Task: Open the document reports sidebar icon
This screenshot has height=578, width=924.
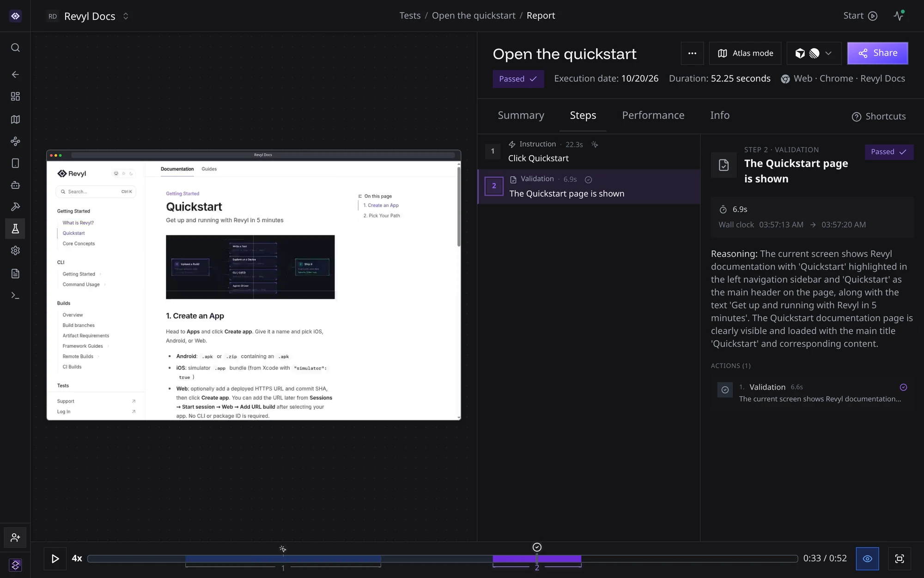Action: tap(15, 273)
